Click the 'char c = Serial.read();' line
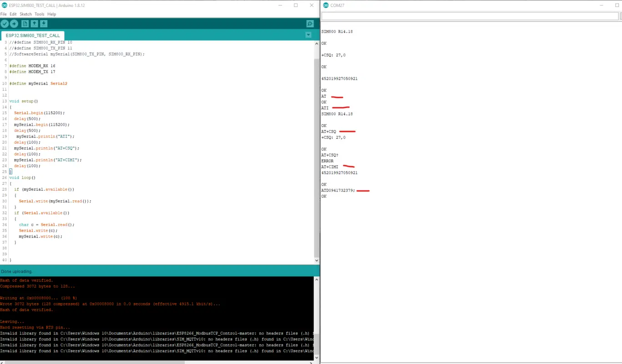This screenshot has height=364, width=622. [x=46, y=225]
